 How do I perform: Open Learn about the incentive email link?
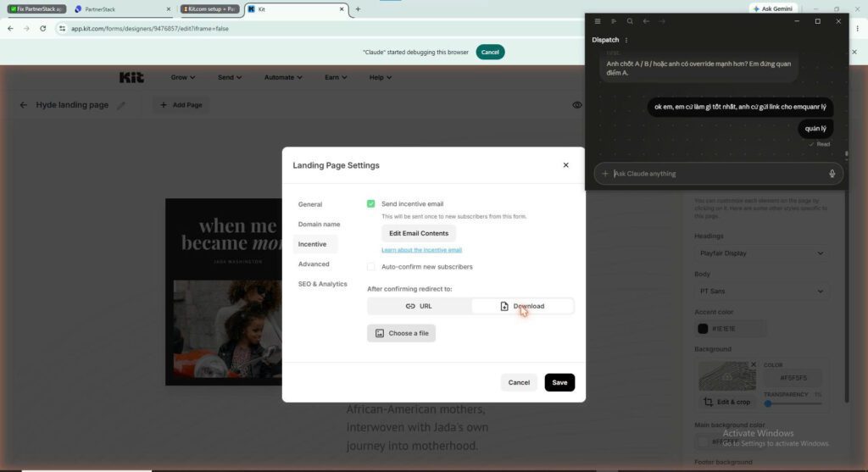(421, 250)
